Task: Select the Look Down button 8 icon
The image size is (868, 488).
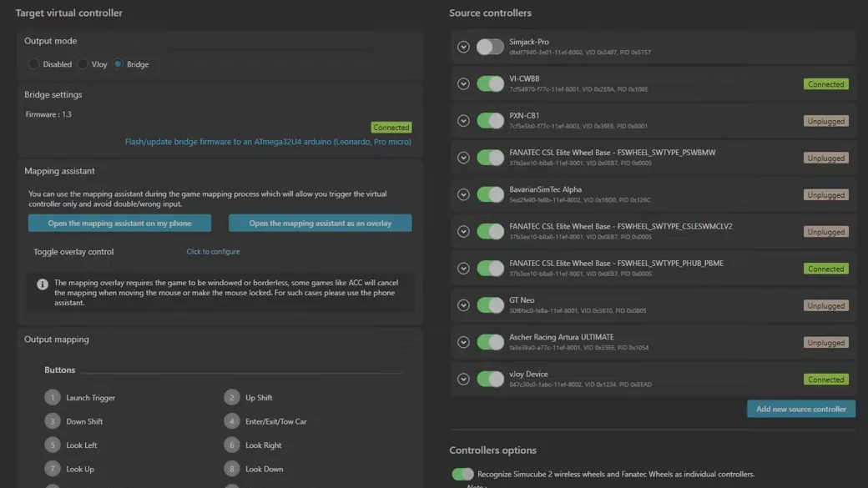Action: tap(232, 469)
